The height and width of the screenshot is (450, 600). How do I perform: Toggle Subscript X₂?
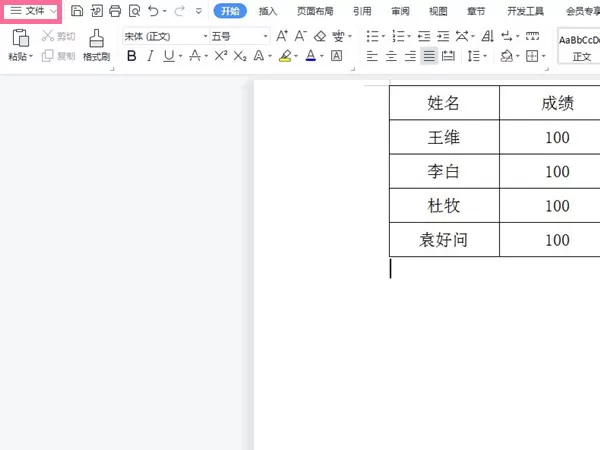pos(240,56)
